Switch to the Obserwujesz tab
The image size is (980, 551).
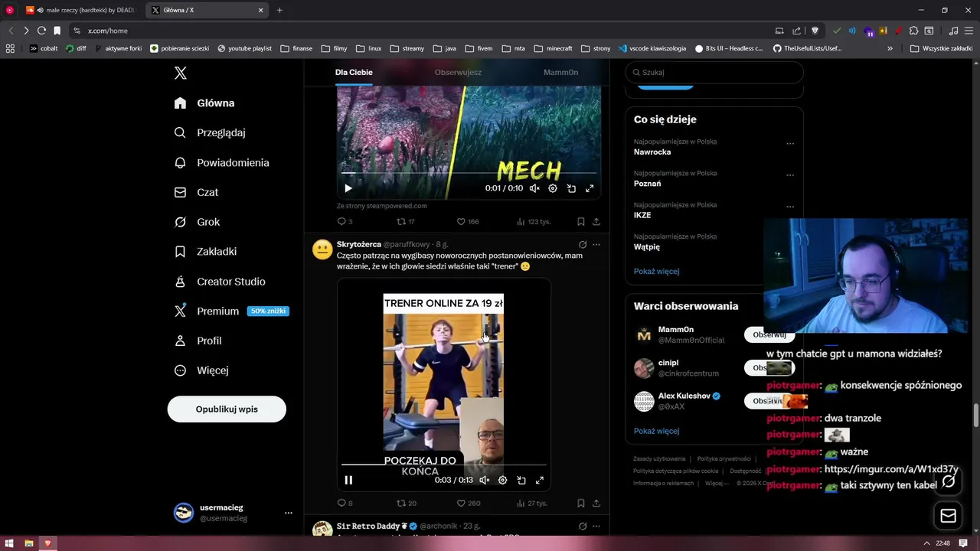[x=458, y=72]
